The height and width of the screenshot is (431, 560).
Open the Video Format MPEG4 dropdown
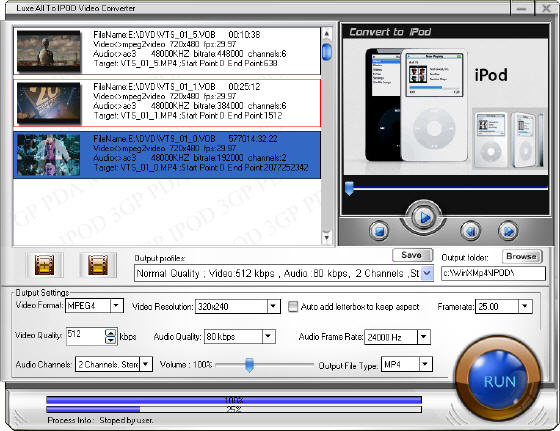pyautogui.click(x=116, y=306)
